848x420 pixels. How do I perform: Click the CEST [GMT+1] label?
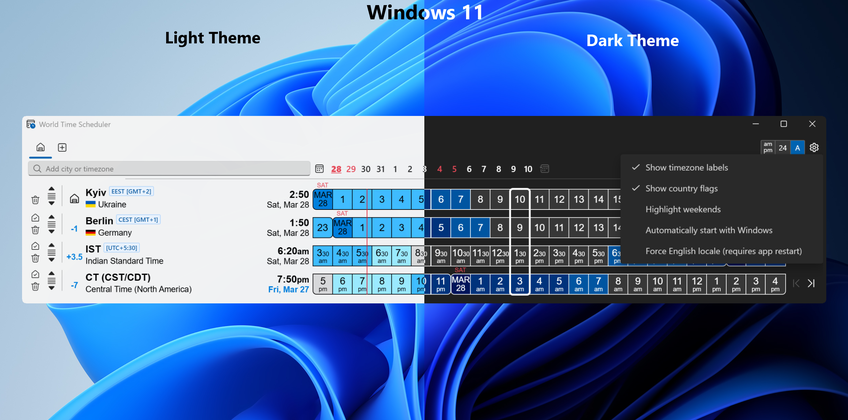138,220
